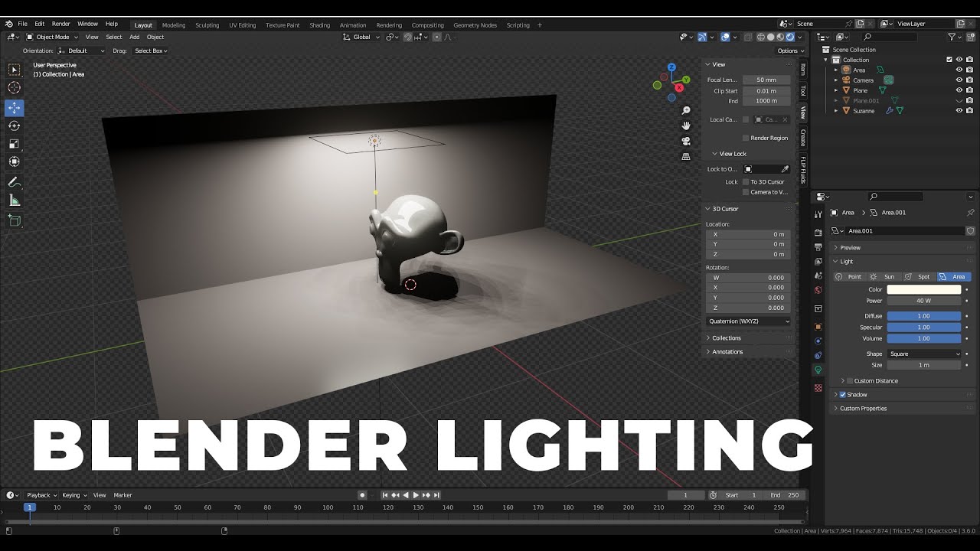
Task: Enable the Custom Distance checkbox
Action: coord(850,380)
